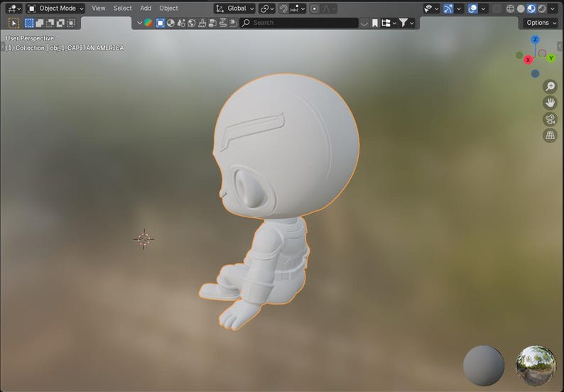Open selectability and visibility eye dropdown

pos(431,9)
